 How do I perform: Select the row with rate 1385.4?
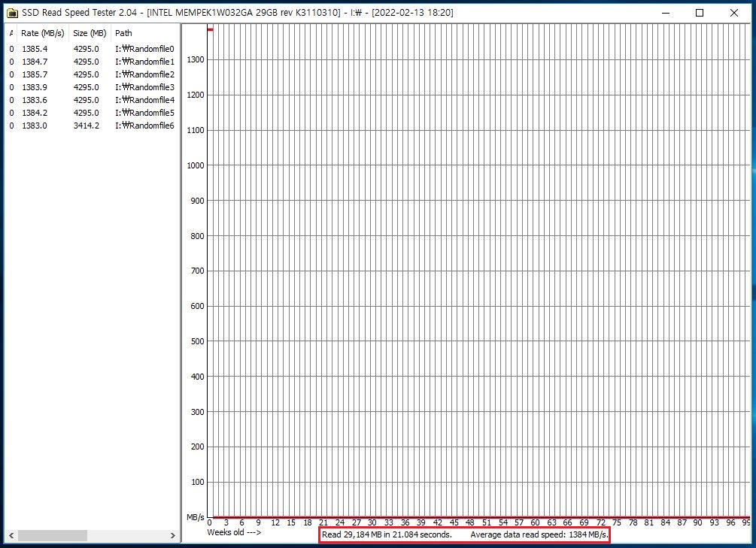pos(92,49)
